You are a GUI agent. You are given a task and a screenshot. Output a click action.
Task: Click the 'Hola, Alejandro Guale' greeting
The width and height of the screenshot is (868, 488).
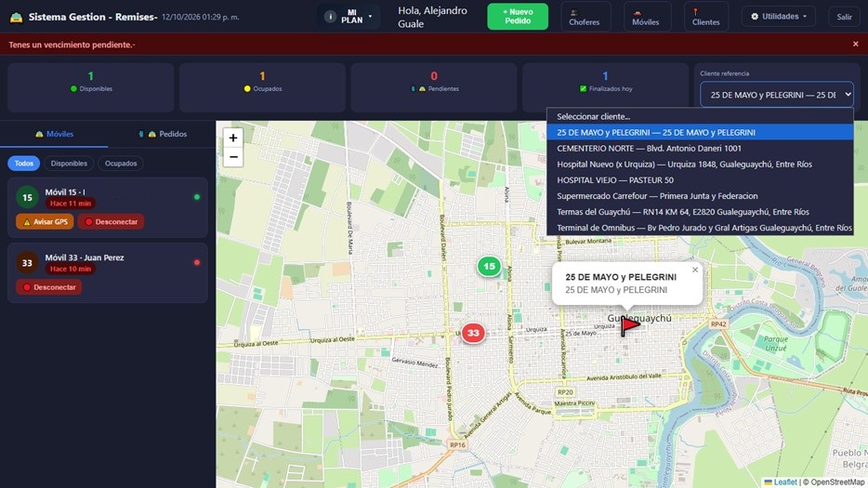(x=432, y=17)
